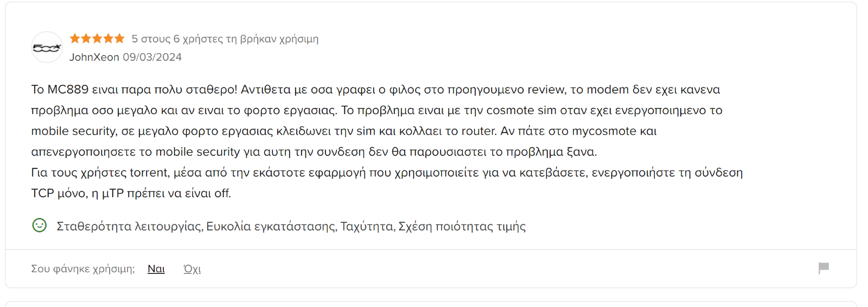The height and width of the screenshot is (307, 868).
Task: Click the helpful count text beside stars
Action: (225, 39)
